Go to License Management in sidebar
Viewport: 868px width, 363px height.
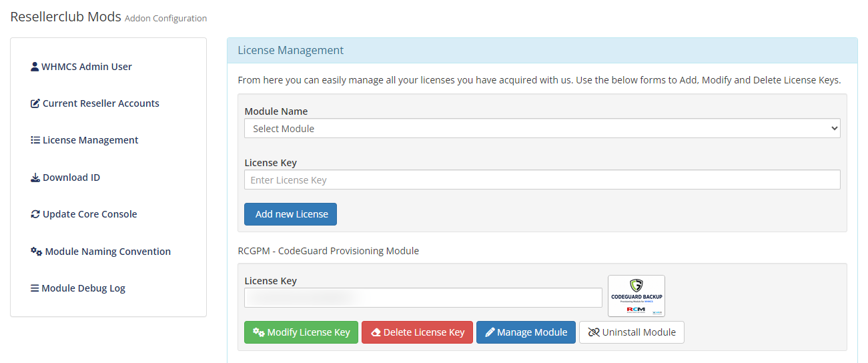(x=85, y=140)
